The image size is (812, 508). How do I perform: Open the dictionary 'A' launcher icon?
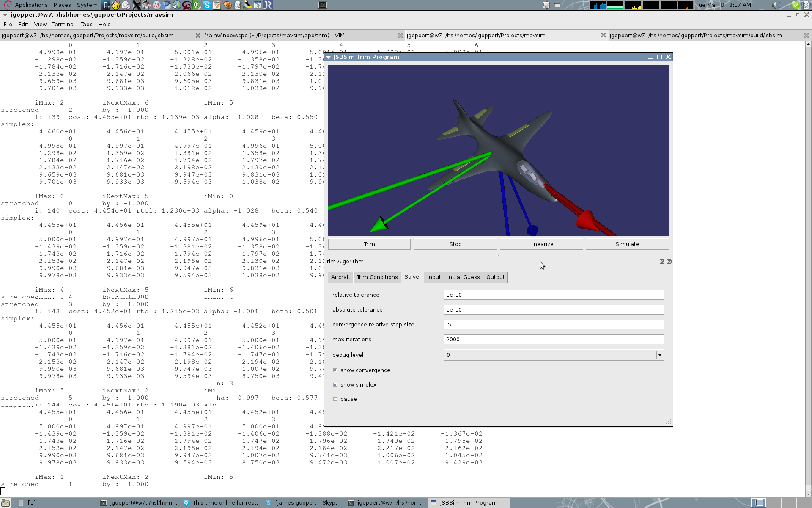point(106,5)
